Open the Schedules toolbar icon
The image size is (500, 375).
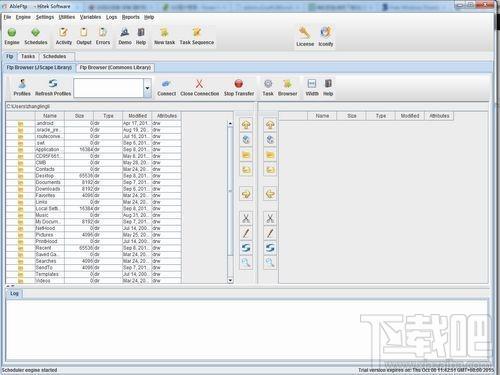click(x=36, y=33)
